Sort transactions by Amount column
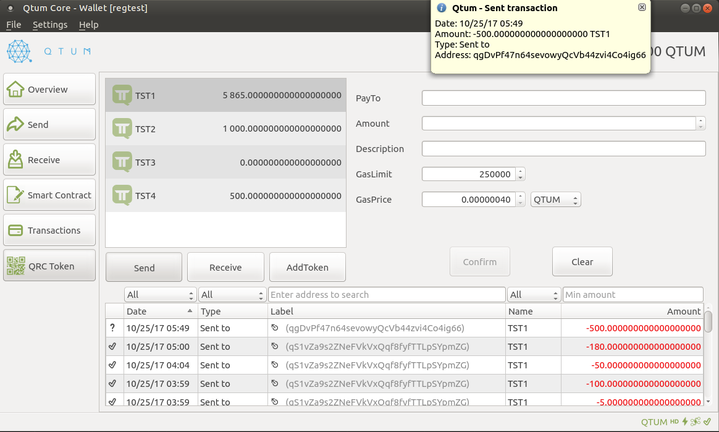719x432 pixels. (633, 311)
